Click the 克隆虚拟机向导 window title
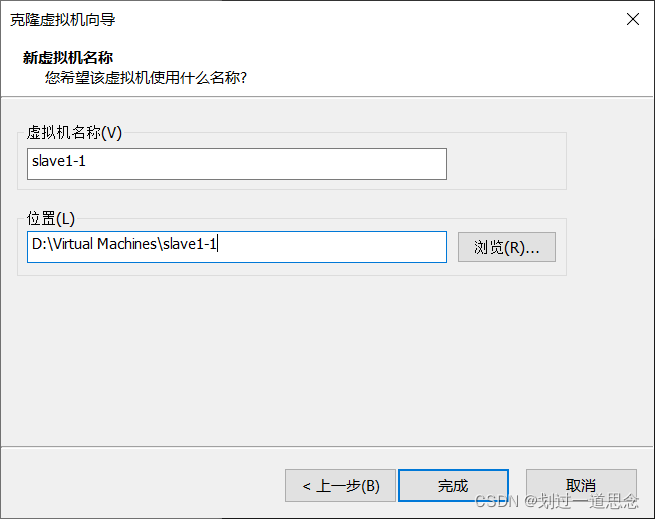The image size is (655, 519). pyautogui.click(x=63, y=20)
